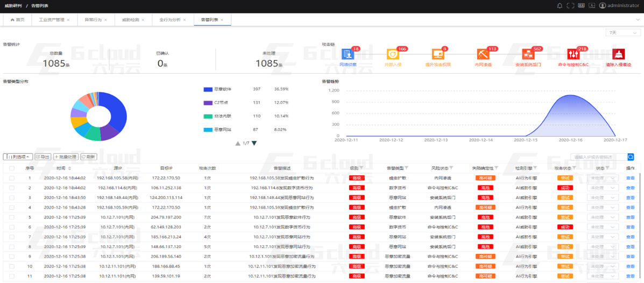Click the keyboard icon in header
Image resolution: width=644 pixels, height=283 pixels.
pyautogui.click(x=581, y=6)
